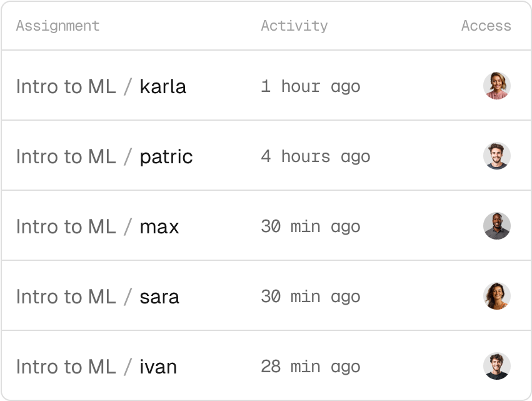Image resolution: width=532 pixels, height=401 pixels.
Task: Select "Intro to ML" in ivan's row
Action: tap(66, 367)
